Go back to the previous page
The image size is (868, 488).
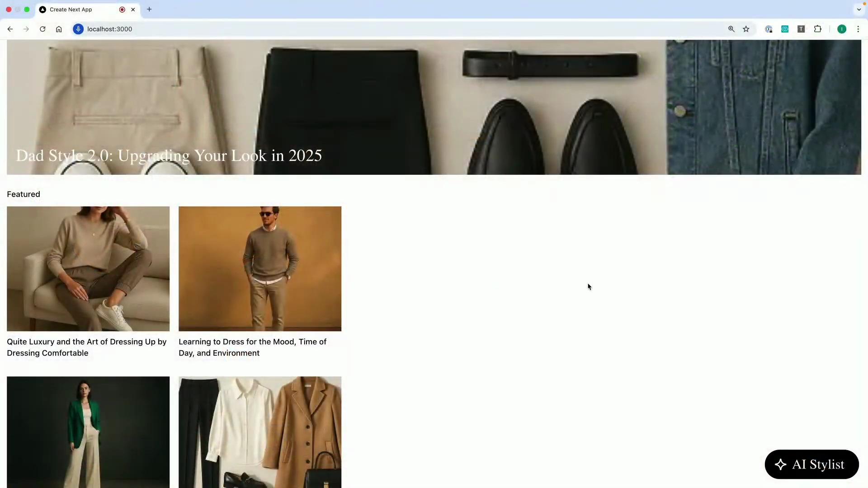[x=10, y=29]
